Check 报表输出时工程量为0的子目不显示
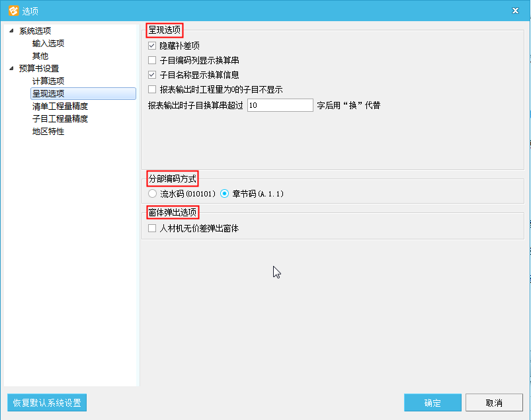This screenshot has height=420, width=531. point(152,90)
